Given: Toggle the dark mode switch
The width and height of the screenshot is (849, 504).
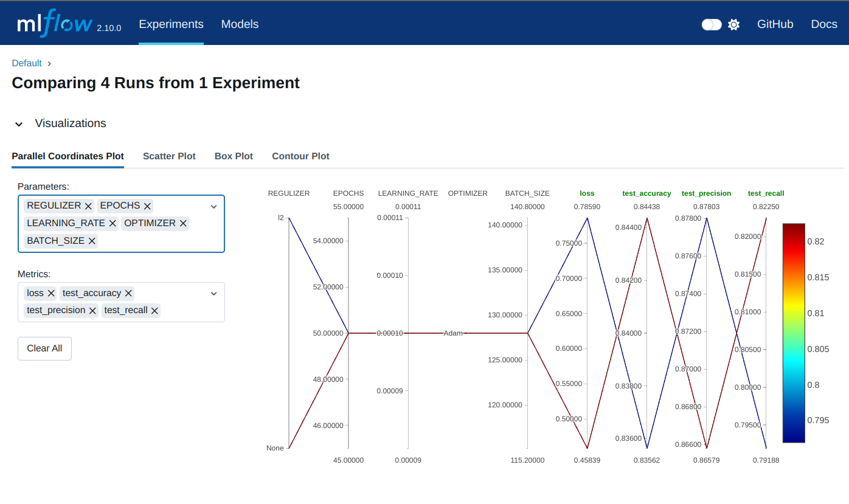Looking at the screenshot, I should coord(711,24).
